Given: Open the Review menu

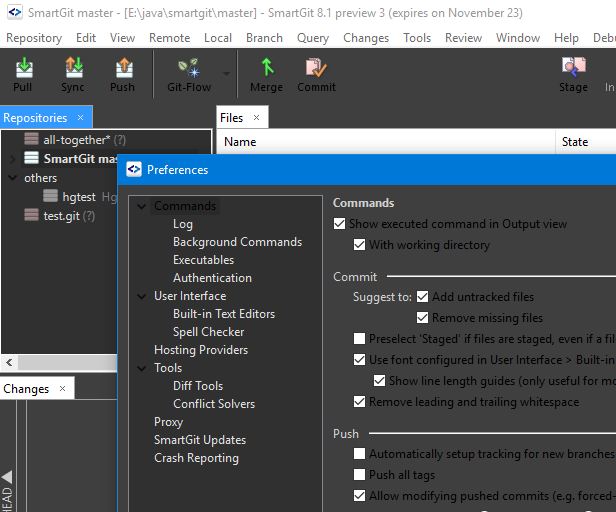Looking at the screenshot, I should click(464, 38).
